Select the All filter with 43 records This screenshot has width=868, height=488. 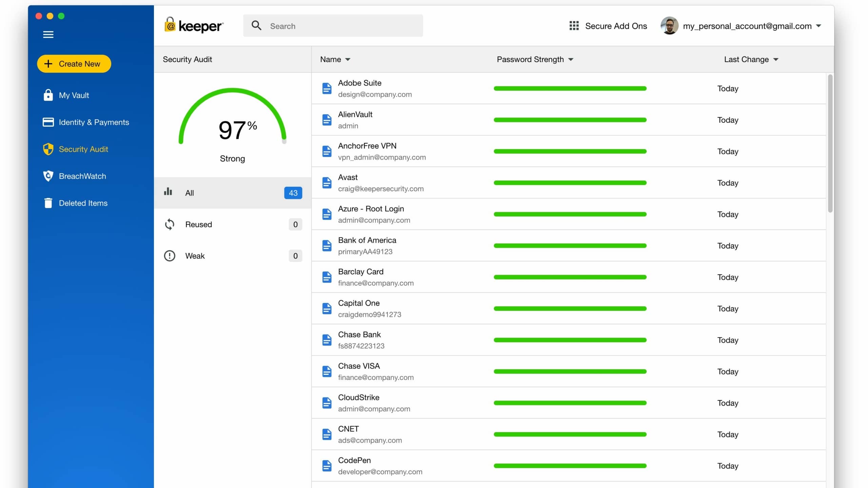[x=233, y=193]
